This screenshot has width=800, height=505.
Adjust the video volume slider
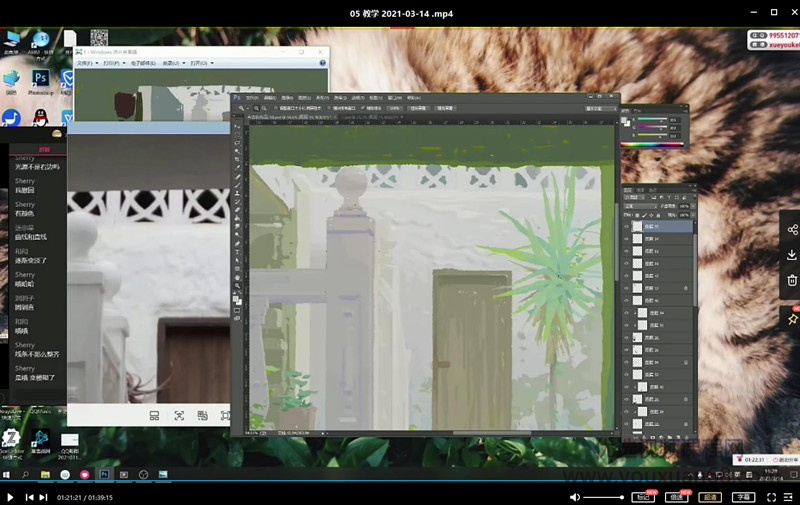604,496
